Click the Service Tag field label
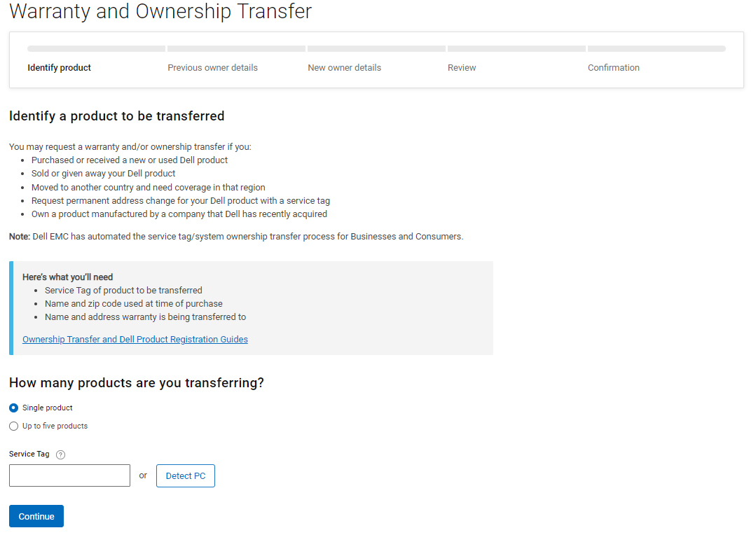 pos(29,454)
